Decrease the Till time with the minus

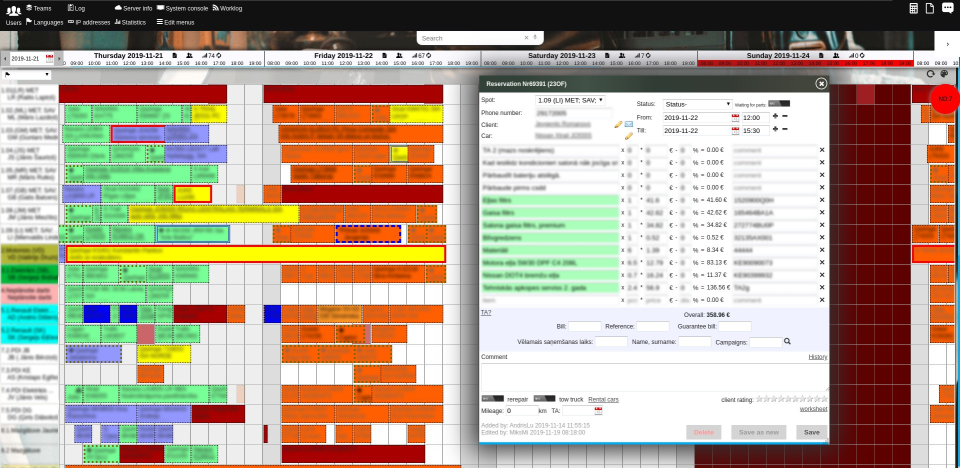[785, 129]
